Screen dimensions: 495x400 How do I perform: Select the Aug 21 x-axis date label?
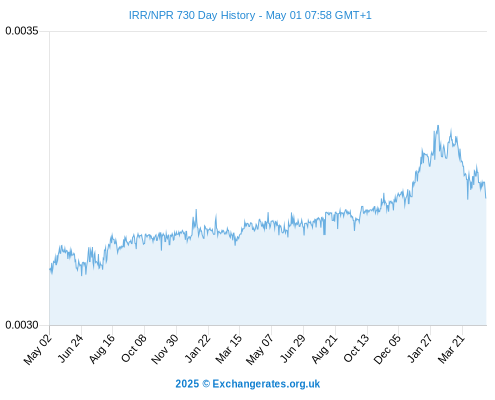pos(324,349)
